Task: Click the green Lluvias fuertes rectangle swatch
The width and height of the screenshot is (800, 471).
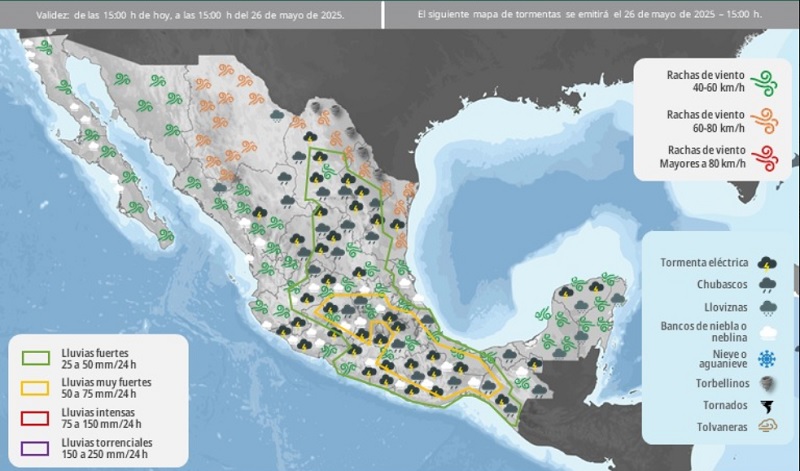Action: click(36, 358)
